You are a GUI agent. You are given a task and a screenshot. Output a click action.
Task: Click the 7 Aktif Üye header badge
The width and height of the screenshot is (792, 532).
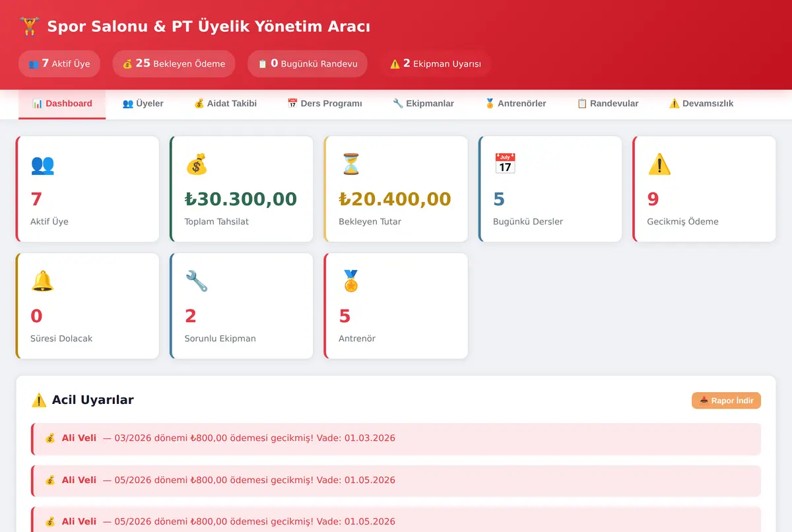click(x=59, y=64)
